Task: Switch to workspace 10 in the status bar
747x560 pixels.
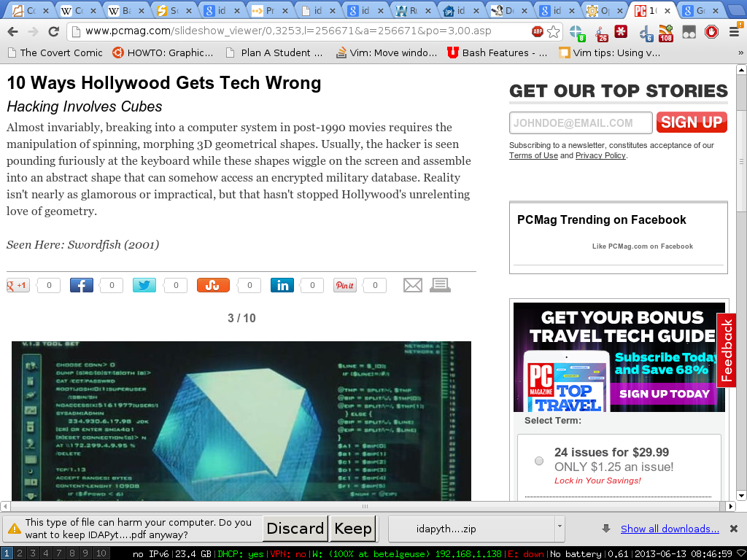Action: pyautogui.click(x=101, y=553)
